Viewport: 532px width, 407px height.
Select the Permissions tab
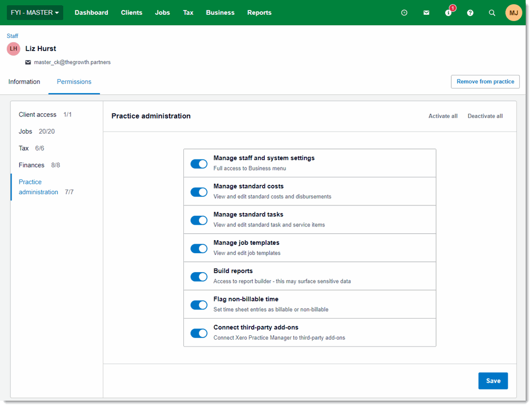pos(74,82)
